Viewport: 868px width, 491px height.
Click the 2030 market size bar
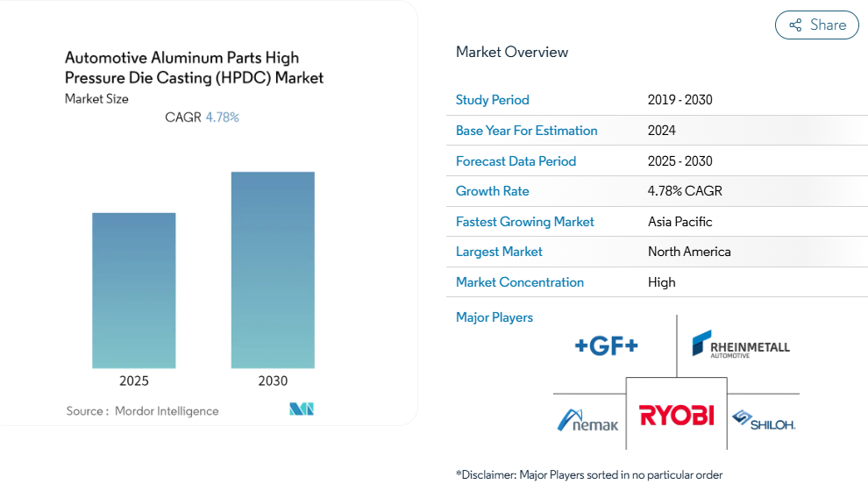point(273,270)
